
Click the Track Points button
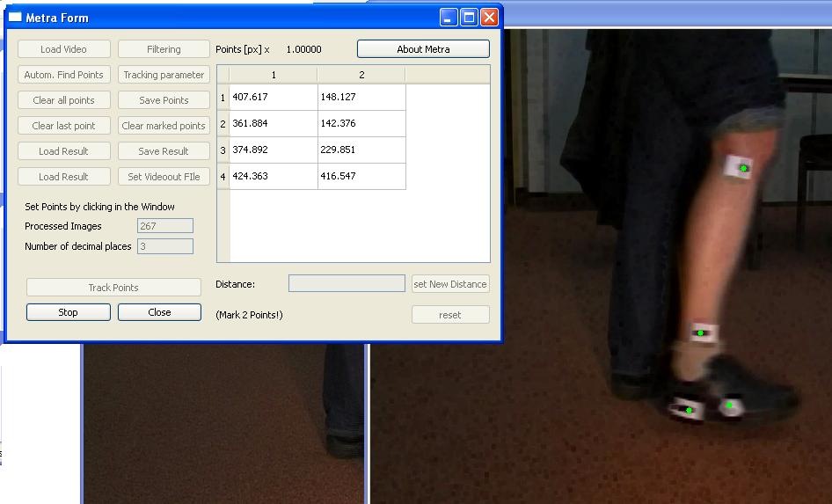coord(113,288)
